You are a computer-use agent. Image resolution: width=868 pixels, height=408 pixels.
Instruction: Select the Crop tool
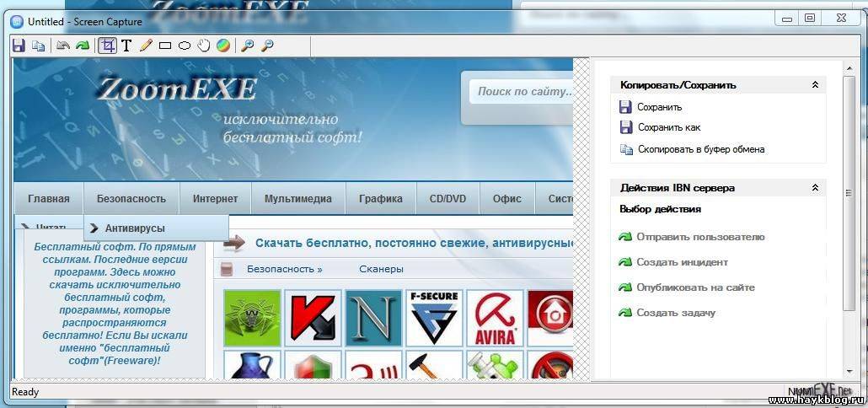coord(107,46)
